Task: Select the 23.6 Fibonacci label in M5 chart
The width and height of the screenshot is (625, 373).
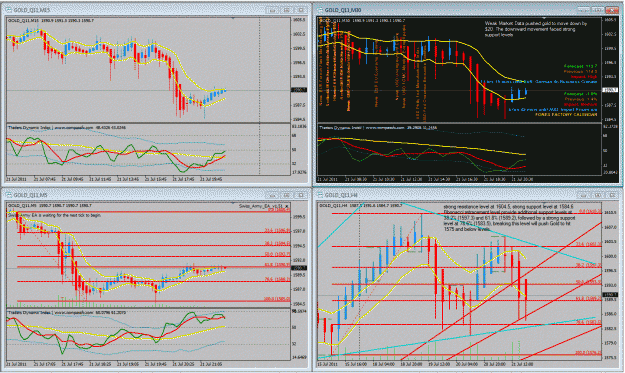Action: pyautogui.click(x=278, y=230)
